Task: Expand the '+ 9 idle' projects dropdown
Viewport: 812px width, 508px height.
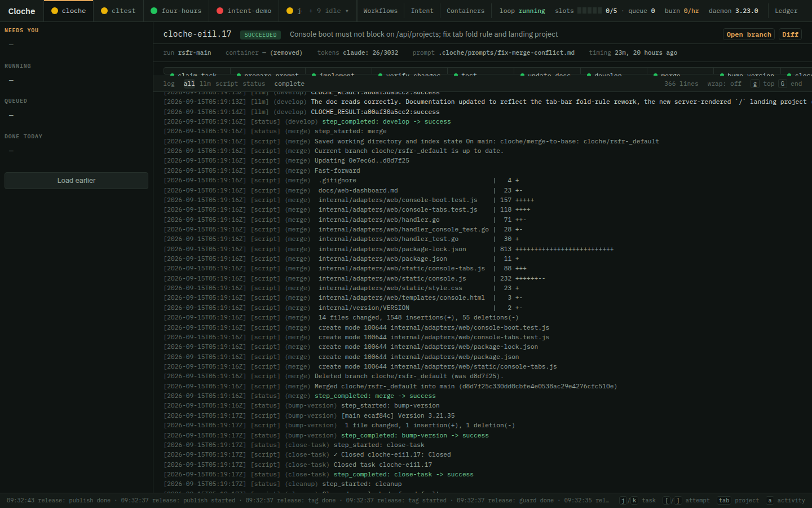Action: [329, 11]
